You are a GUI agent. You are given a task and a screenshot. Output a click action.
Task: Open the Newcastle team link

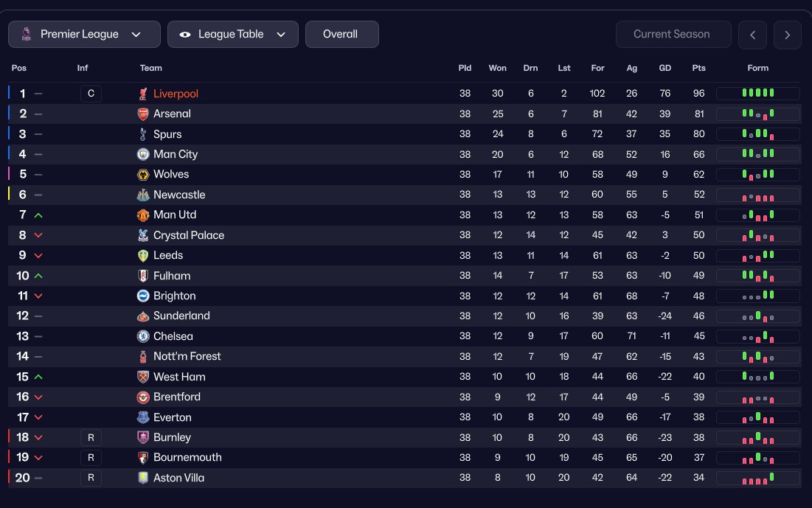(x=179, y=195)
